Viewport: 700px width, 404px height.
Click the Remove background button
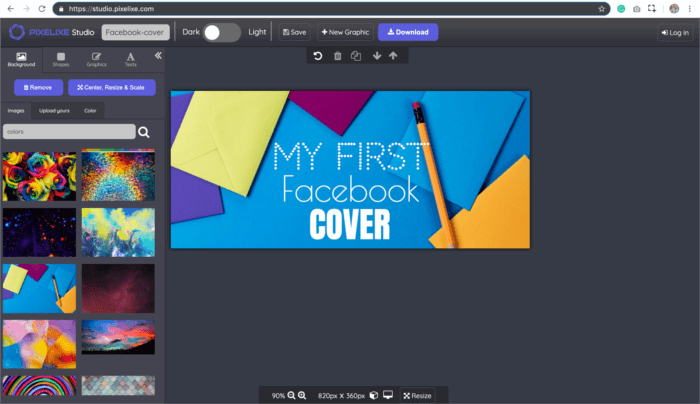[38, 87]
